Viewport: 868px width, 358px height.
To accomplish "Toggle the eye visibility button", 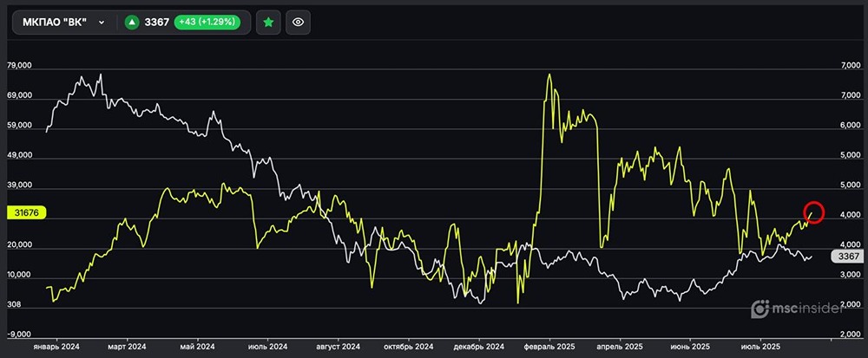I will 298,23.
